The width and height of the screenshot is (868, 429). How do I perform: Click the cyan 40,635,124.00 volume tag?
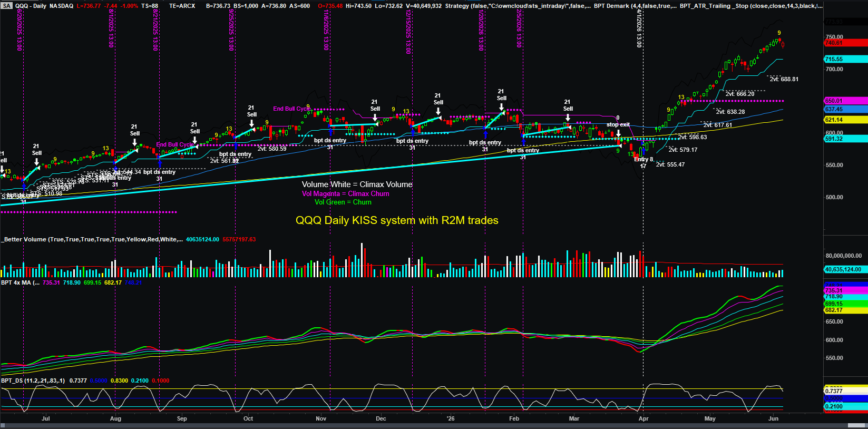845,269
